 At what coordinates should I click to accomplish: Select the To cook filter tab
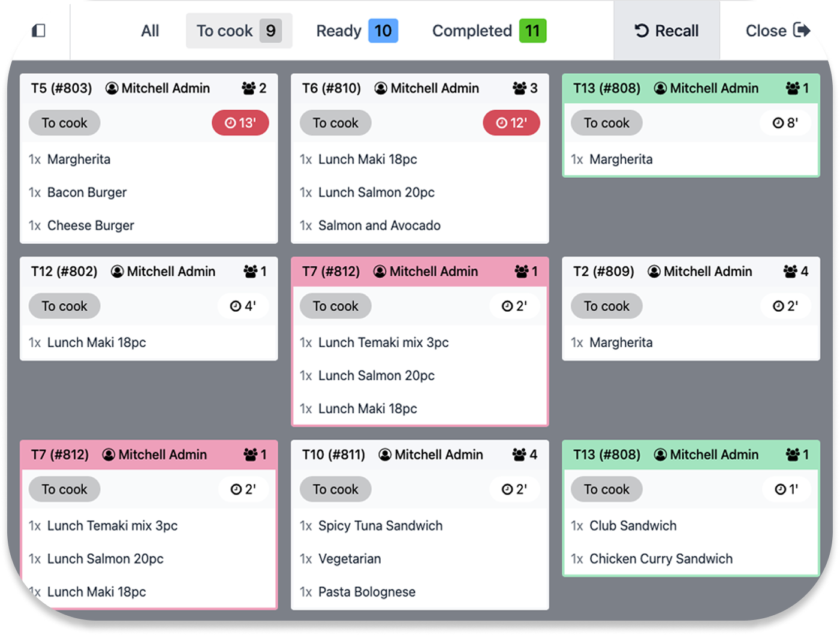coord(239,31)
